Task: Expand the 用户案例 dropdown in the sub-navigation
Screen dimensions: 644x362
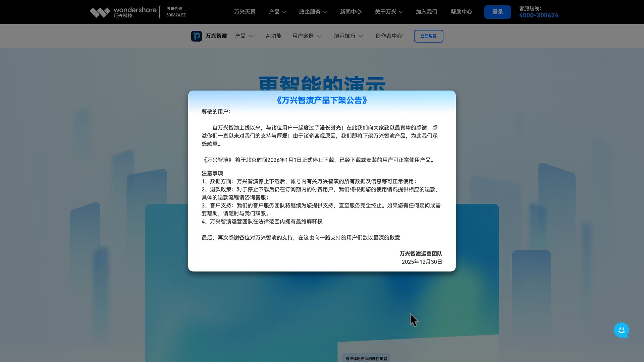Action: (x=307, y=36)
